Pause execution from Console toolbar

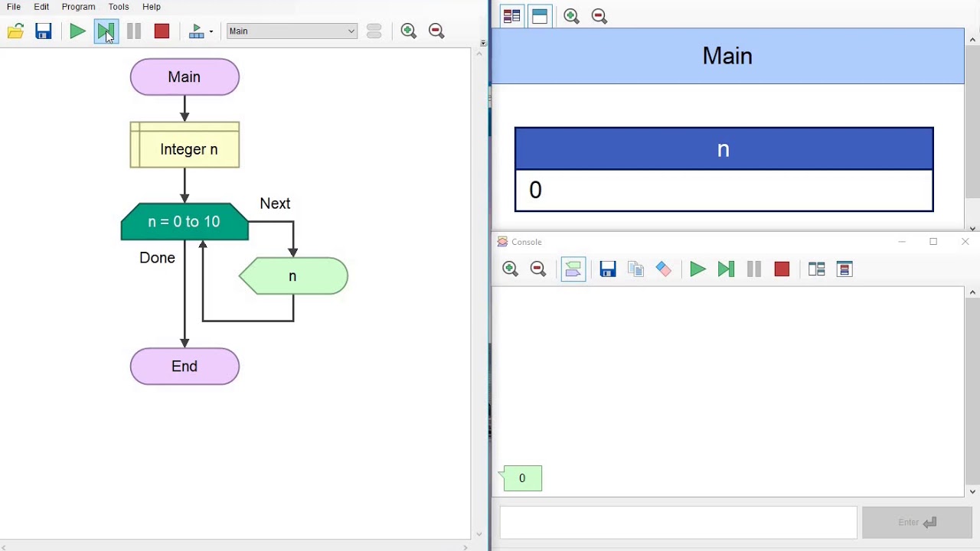point(754,269)
